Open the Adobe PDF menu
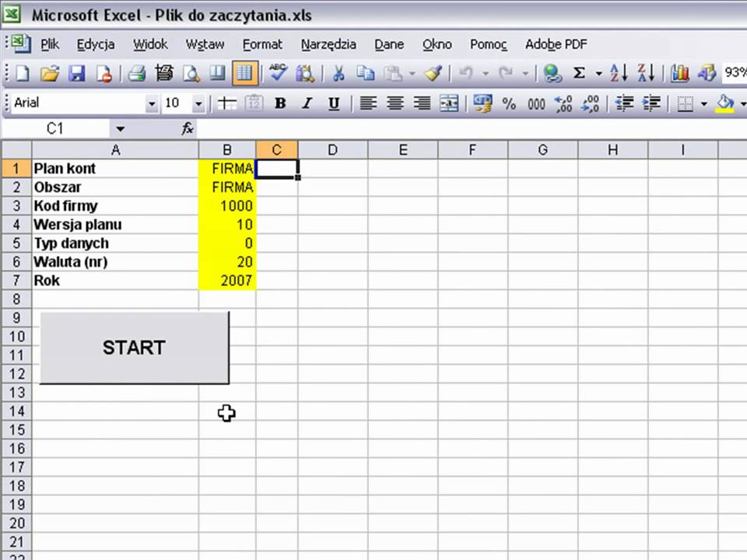 coord(556,44)
